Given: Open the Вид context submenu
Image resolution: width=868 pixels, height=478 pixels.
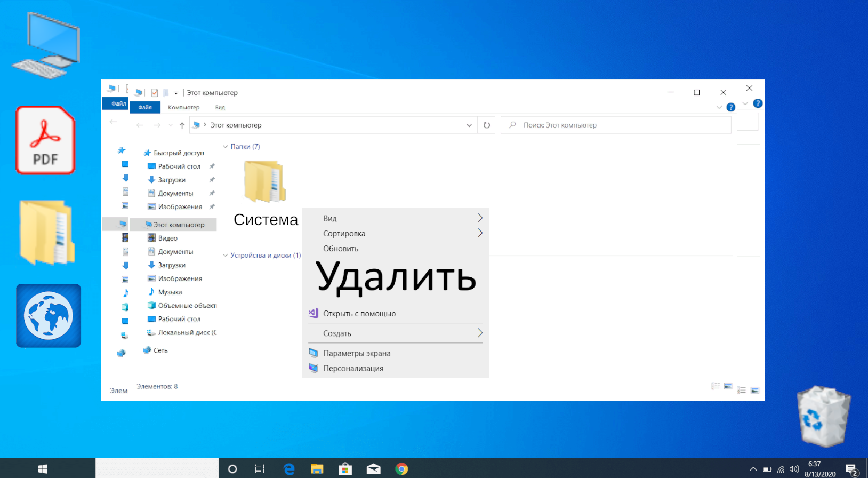Looking at the screenshot, I should point(396,218).
